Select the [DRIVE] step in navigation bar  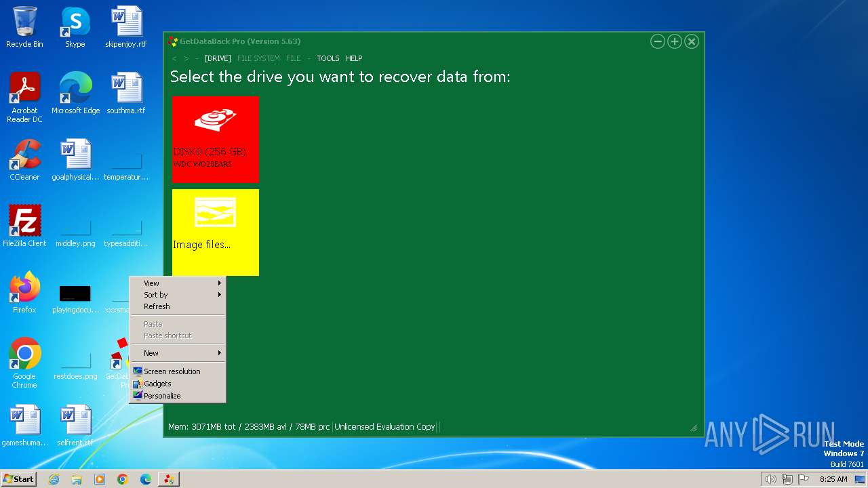218,58
